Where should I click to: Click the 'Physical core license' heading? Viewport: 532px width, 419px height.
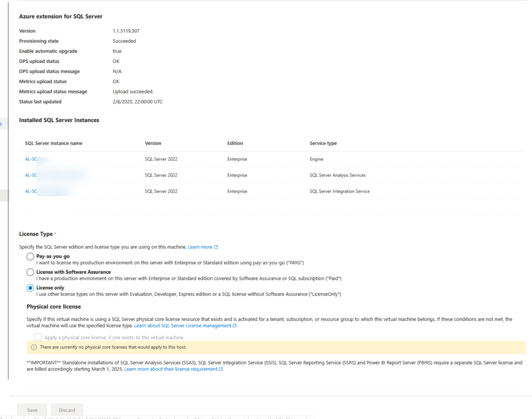tap(54, 306)
